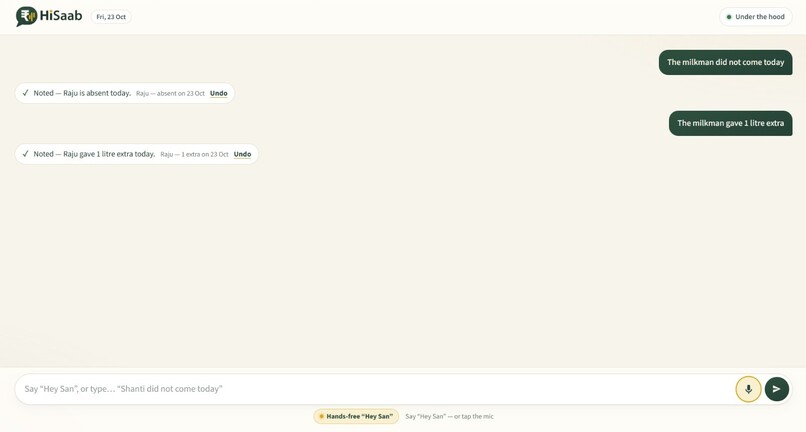
Task: Click checkmark icon beside Raju is absent
Action: [25, 93]
